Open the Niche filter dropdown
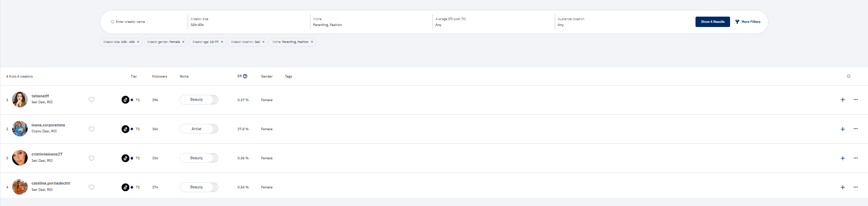The image size is (868, 206). click(371, 22)
